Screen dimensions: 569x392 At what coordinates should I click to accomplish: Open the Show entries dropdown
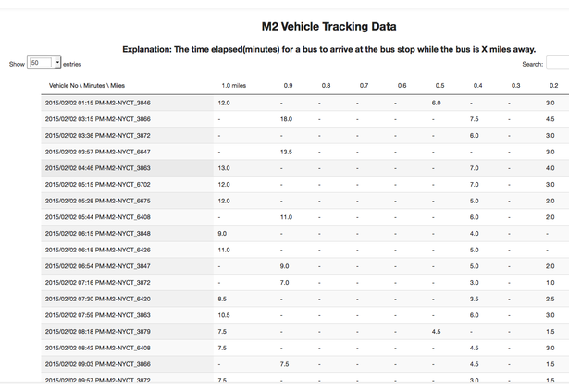(x=43, y=63)
